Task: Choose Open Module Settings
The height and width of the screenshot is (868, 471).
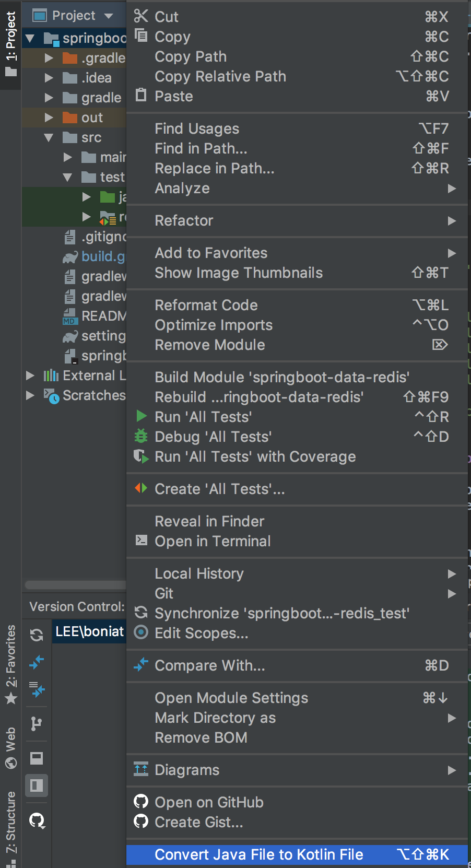Action: click(297, 698)
